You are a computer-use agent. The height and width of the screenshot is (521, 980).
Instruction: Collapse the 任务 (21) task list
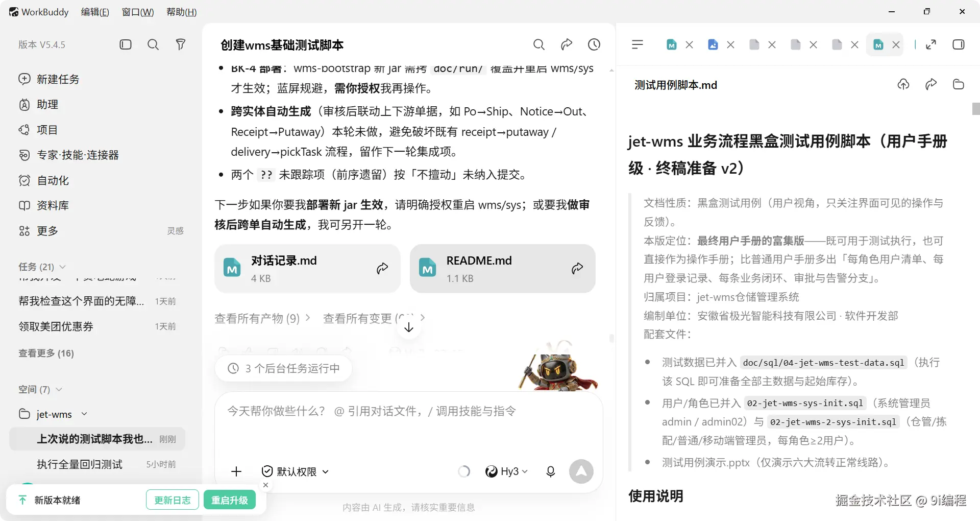[63, 267]
